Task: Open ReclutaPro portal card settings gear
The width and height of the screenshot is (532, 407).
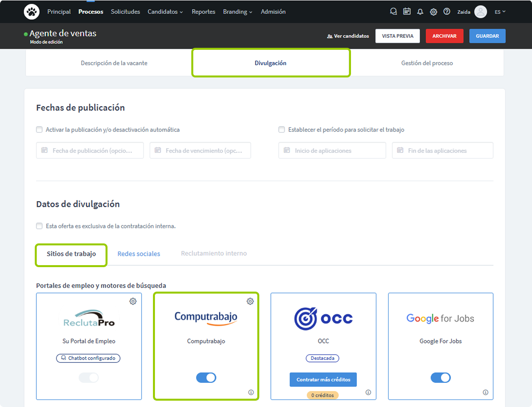Action: click(x=133, y=301)
